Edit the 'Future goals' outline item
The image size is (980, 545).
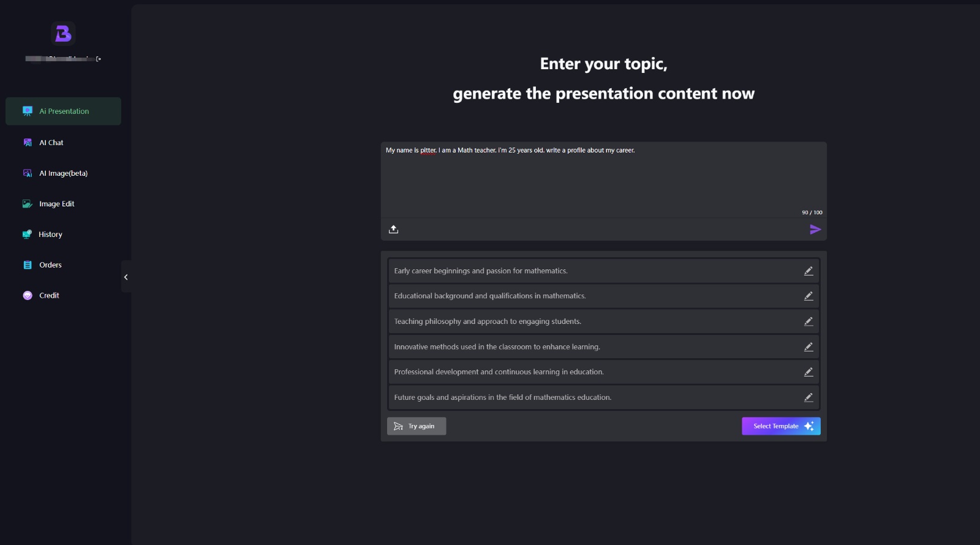click(809, 397)
